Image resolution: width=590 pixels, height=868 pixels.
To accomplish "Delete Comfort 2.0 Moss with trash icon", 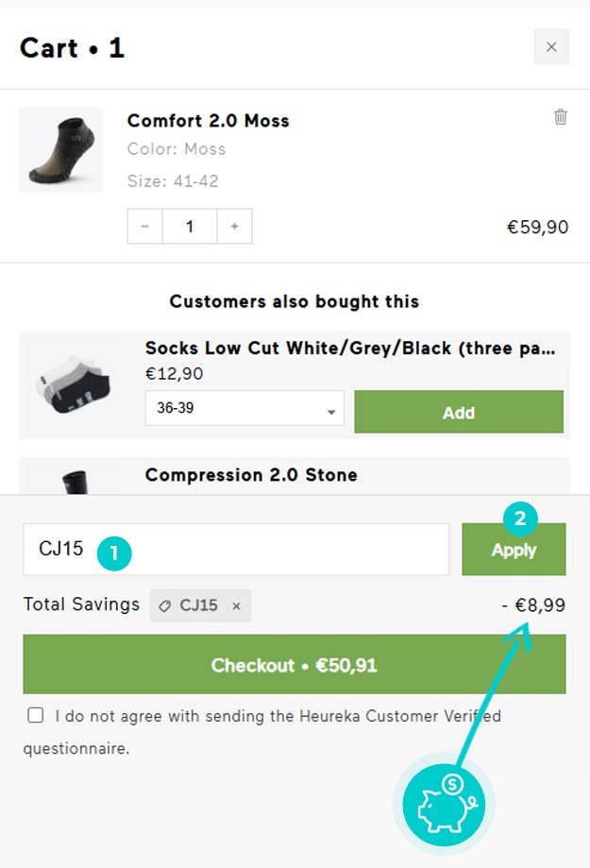I will coord(560,117).
